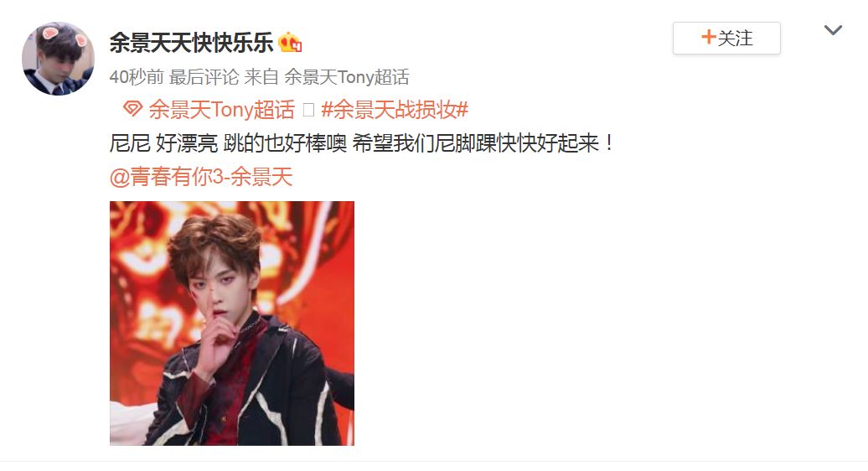868x471 pixels.
Task: Open the poster's round profile avatar
Action: pos(58,59)
